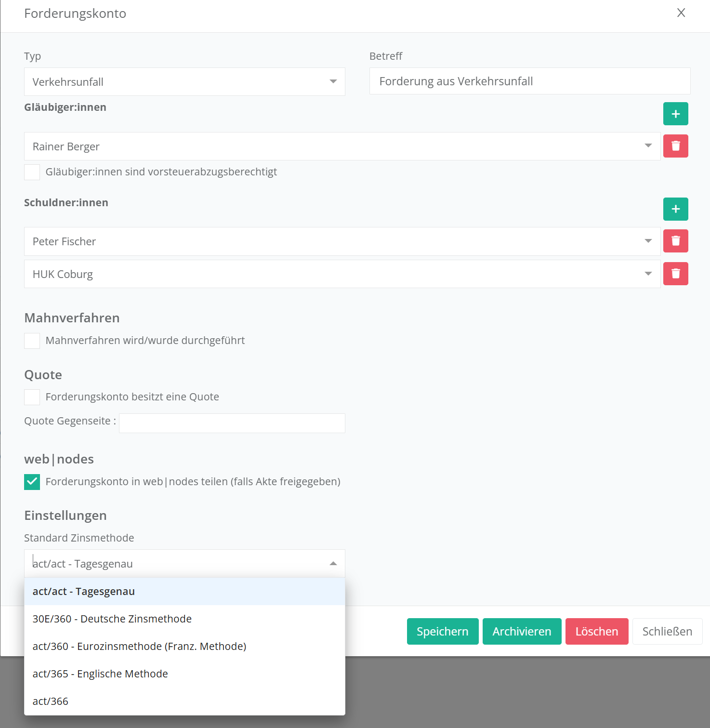Add a new Gläubiger with plus icon
710x728 pixels.
pyautogui.click(x=675, y=114)
